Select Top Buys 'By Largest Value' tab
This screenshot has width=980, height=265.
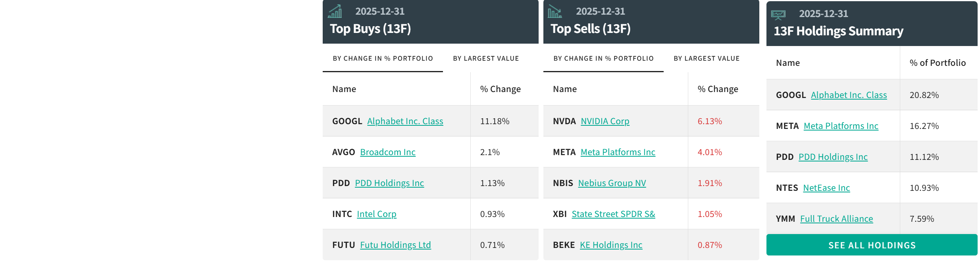point(486,59)
